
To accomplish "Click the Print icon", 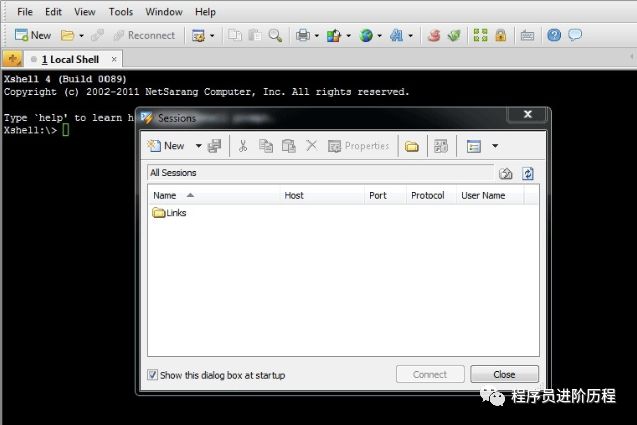I will tap(303, 35).
